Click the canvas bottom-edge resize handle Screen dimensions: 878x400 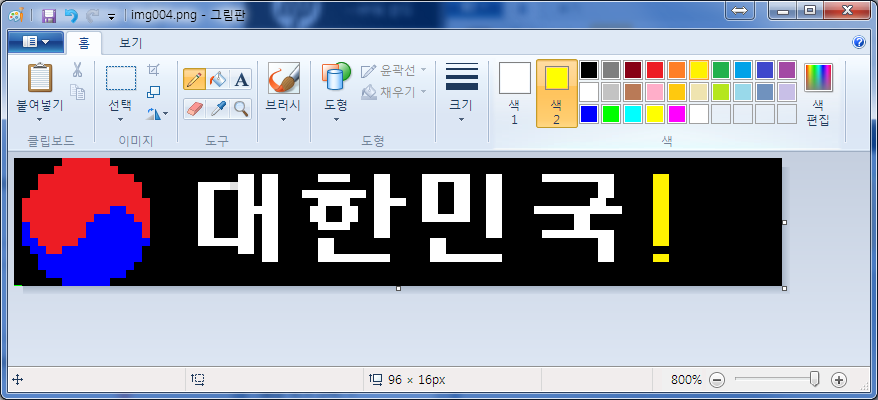398,289
